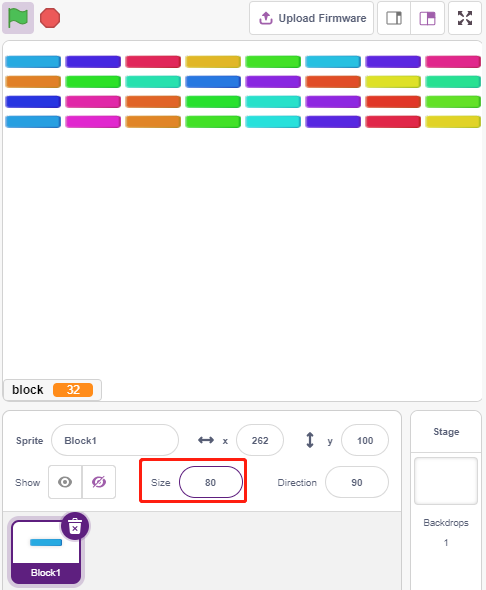Enter full screen stage mode
This screenshot has height=590, width=486.
point(465,18)
